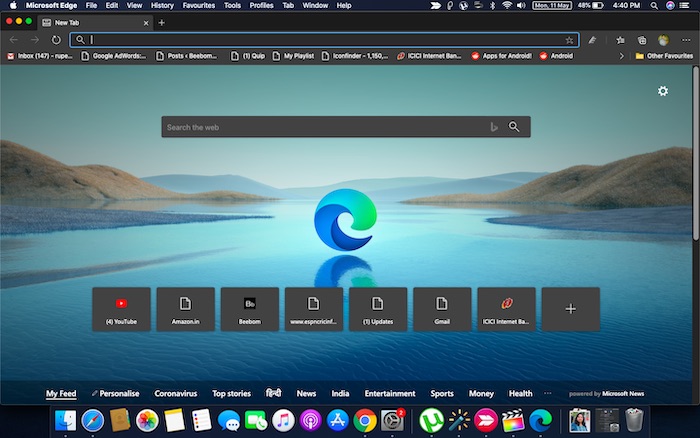This screenshot has height=438, width=700.
Task: Open the (1) Updates quick link tile
Action: coord(378,309)
